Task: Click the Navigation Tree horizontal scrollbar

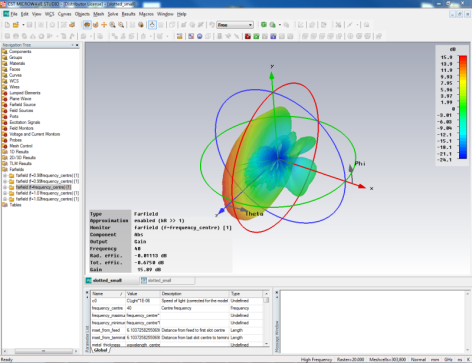Action: 43,351
